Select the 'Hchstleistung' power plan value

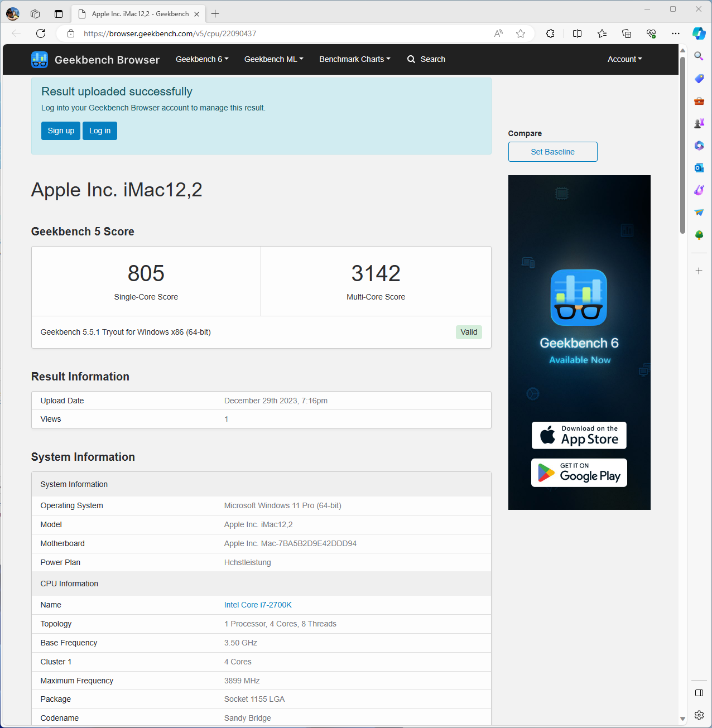click(x=248, y=562)
